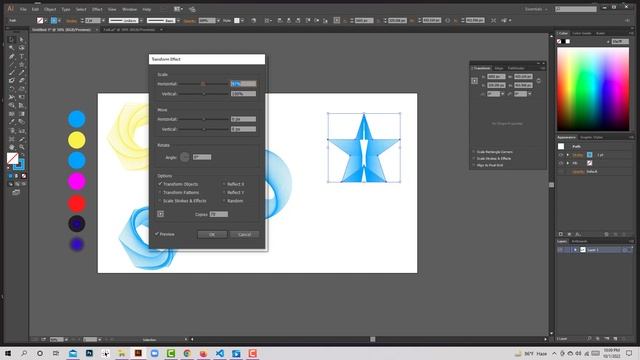Open the Window menu
The width and height of the screenshot is (640, 360).
(x=129, y=9)
